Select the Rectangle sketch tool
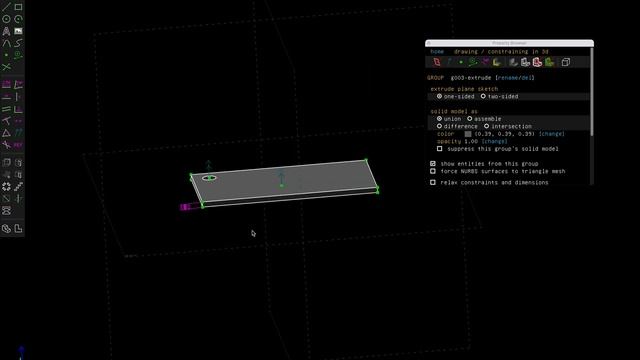640x360 pixels. [18, 7]
